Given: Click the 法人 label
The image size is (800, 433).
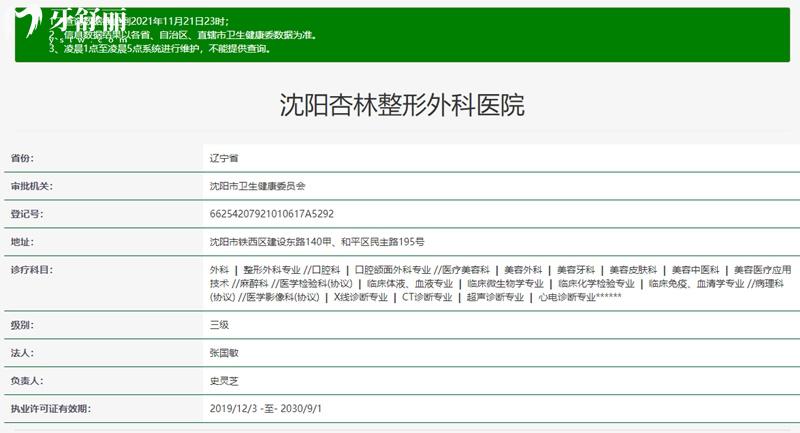Looking at the screenshot, I should [22, 353].
